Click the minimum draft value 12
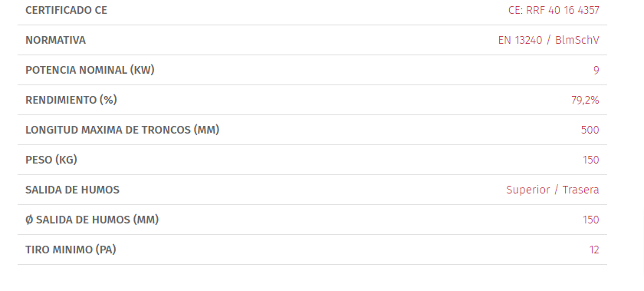The height and width of the screenshot is (291, 644). [594, 250]
